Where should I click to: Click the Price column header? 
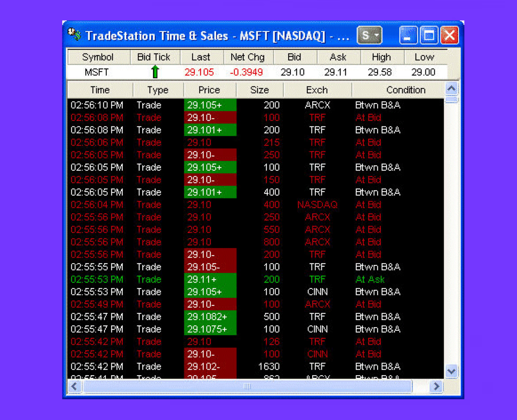point(209,90)
